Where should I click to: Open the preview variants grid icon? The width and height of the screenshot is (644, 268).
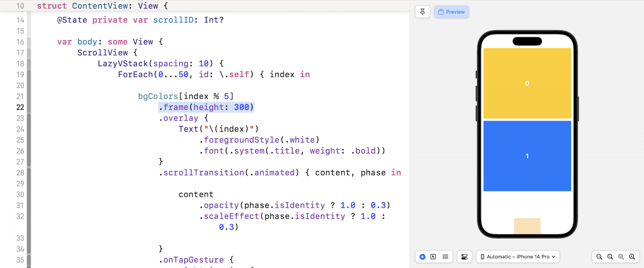click(445, 257)
